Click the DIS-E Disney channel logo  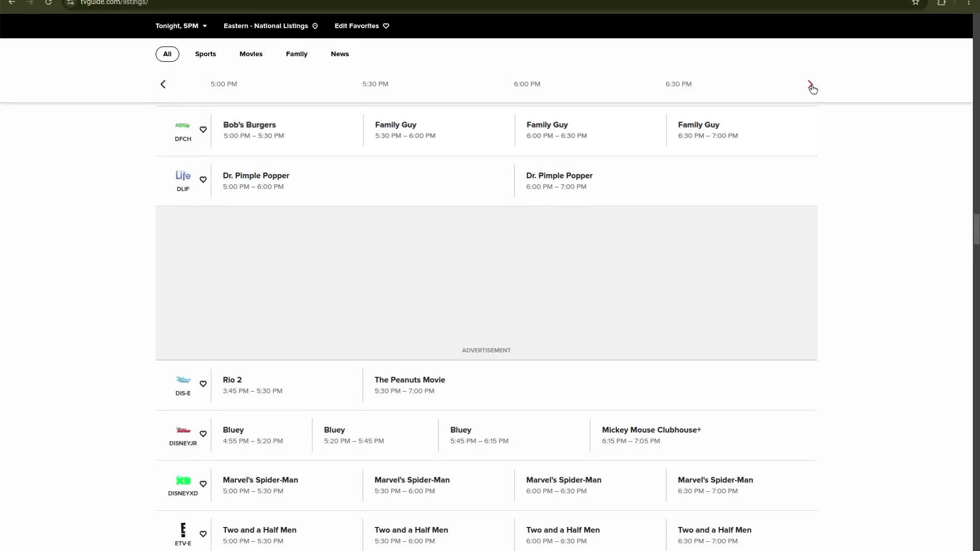[183, 380]
